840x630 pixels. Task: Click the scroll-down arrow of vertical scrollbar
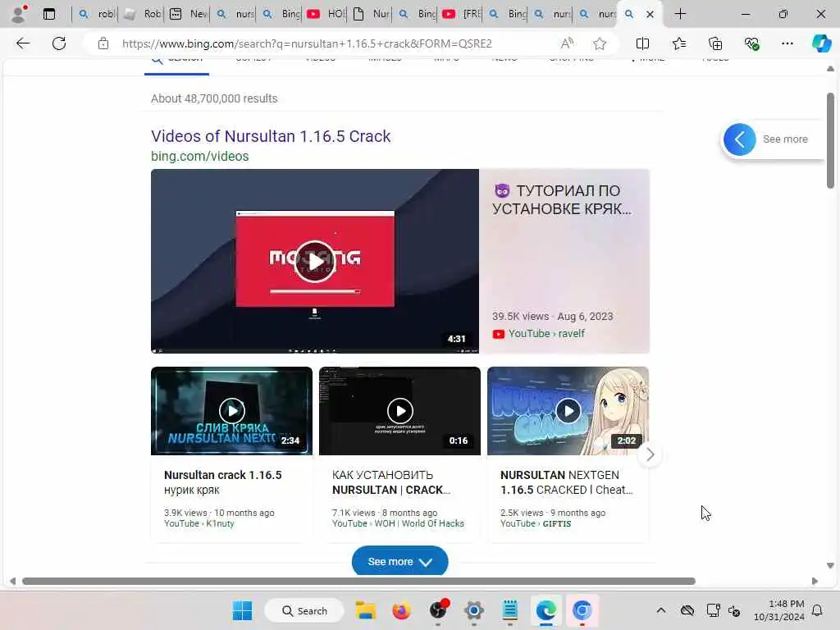(x=830, y=565)
